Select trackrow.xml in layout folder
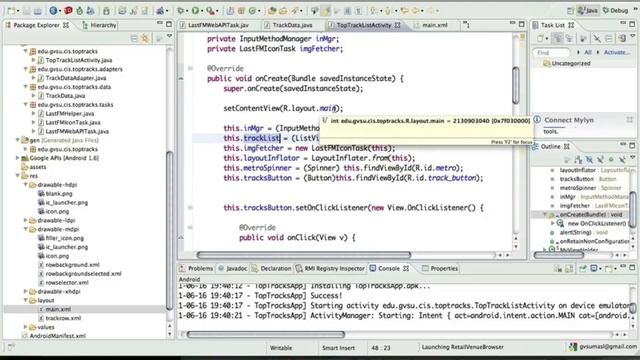The height and width of the screenshot is (360, 640). point(63,318)
